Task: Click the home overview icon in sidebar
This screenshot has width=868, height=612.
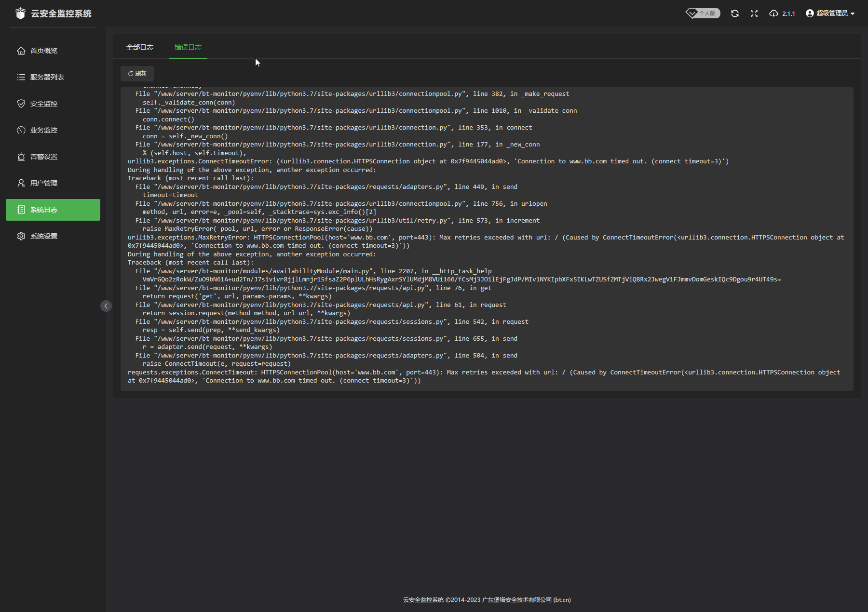Action: click(21, 51)
